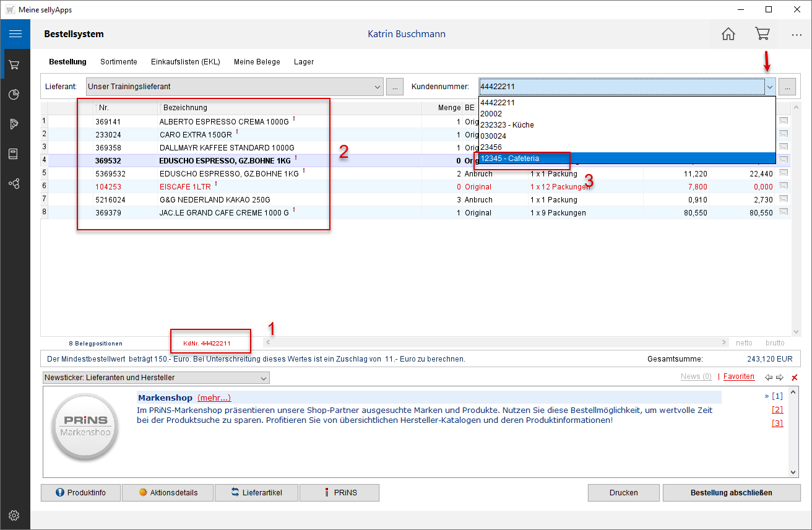Select the pie chart icon in sidebar
812x530 pixels.
pyautogui.click(x=15, y=94)
